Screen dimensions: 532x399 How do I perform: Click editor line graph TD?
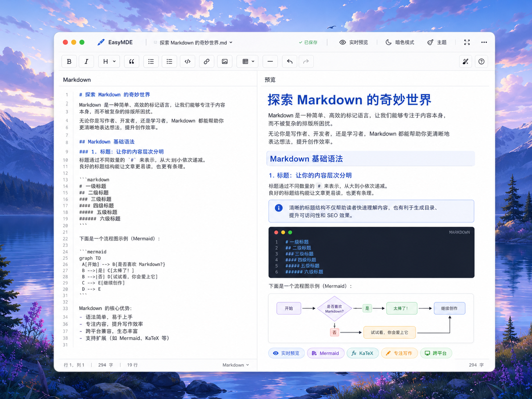pos(90,258)
